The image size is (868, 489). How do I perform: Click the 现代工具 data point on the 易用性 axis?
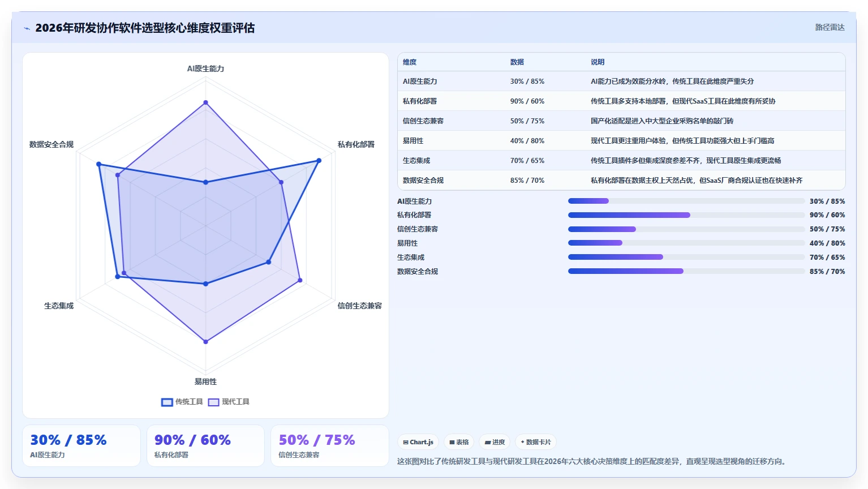[x=206, y=342]
